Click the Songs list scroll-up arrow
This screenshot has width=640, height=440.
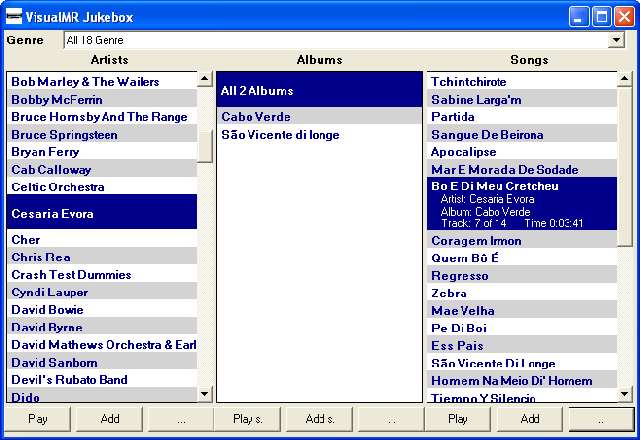coord(625,79)
